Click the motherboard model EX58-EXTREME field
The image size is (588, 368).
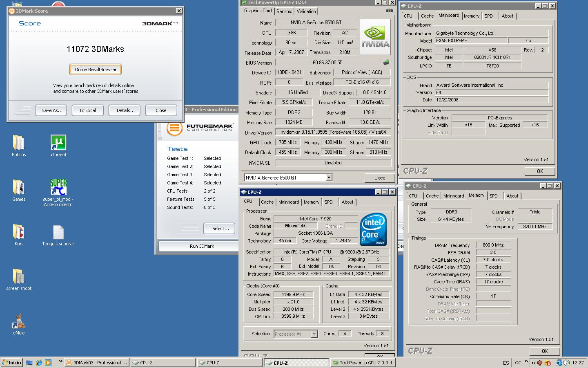(x=471, y=40)
